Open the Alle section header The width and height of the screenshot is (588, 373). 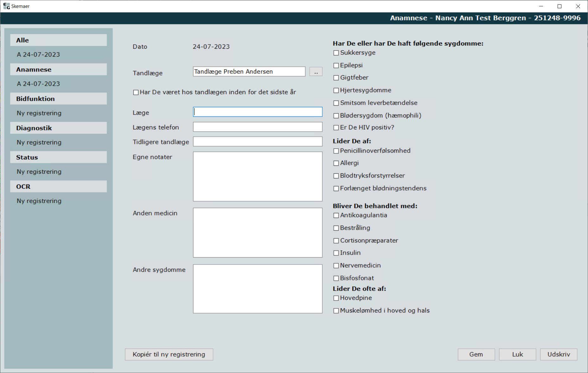(59, 40)
